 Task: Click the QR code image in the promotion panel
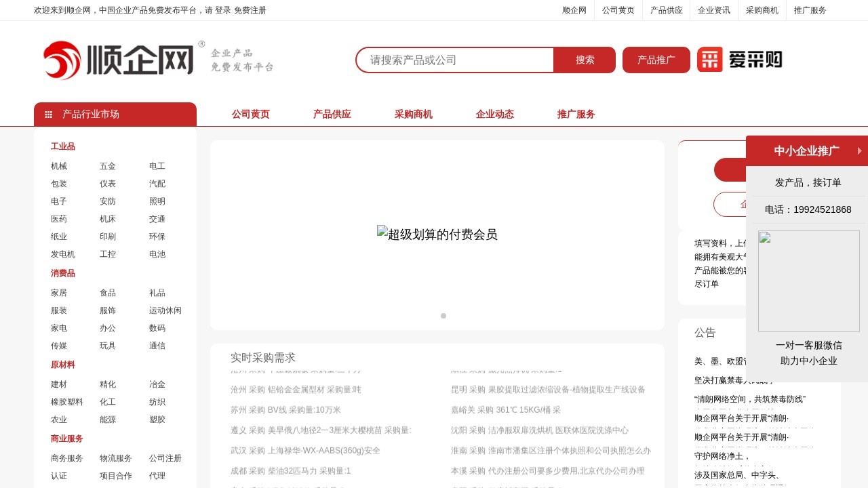pos(808,281)
